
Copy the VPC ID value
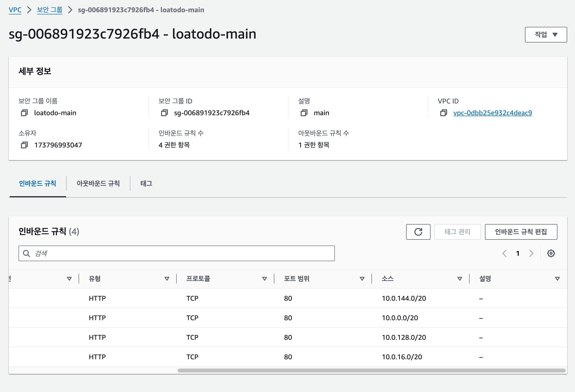(x=443, y=113)
